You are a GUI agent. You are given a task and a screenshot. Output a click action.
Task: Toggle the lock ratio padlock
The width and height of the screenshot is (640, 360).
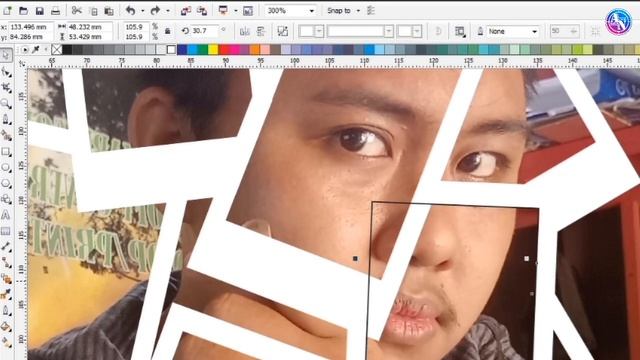(167, 31)
